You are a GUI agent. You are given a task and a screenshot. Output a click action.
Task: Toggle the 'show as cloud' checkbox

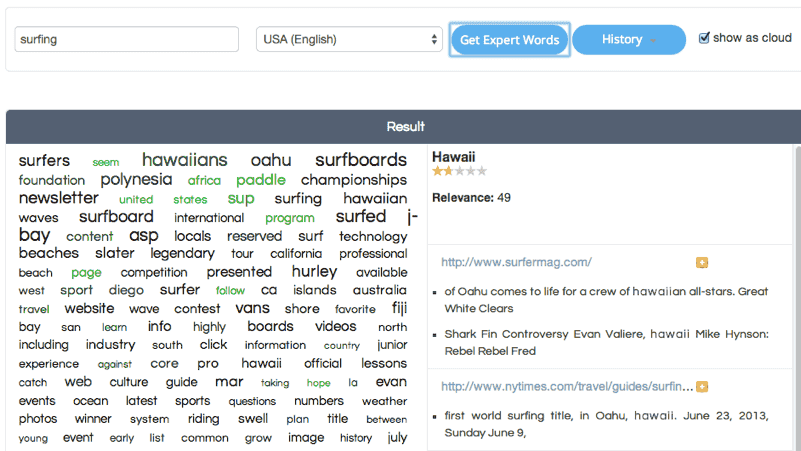[x=704, y=38]
